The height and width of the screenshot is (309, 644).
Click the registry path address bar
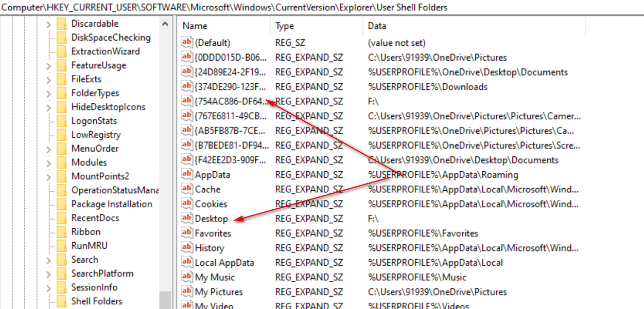322,7
